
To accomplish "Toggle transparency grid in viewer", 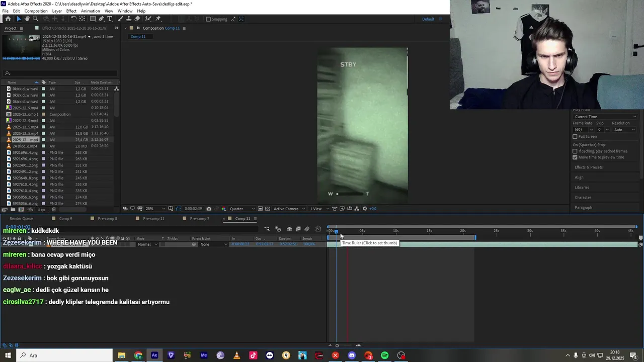I will click(x=268, y=209).
